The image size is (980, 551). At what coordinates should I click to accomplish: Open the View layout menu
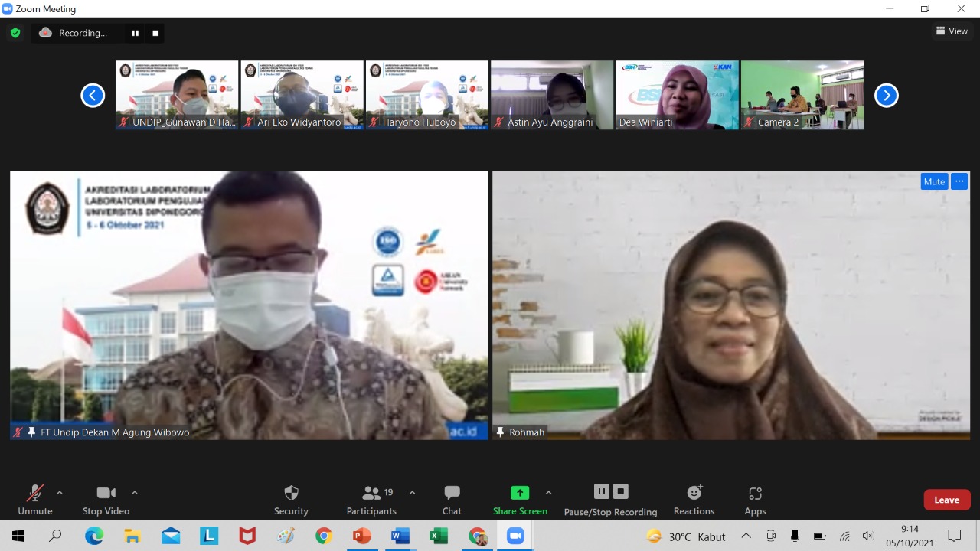(952, 31)
